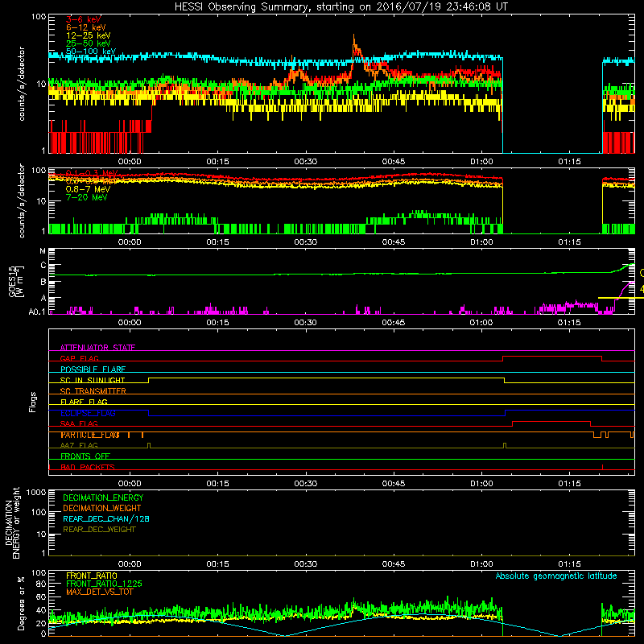Screen dimensions: 644x644
Task: Select the SC_IN_SUNLIGHT flag label
Action: point(93,380)
